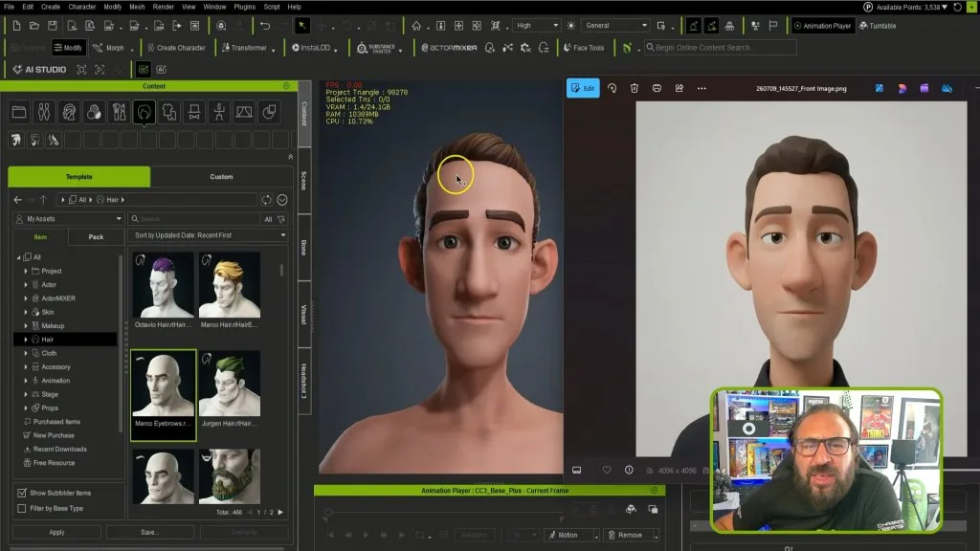Click the Free Resource tree item
Screen dimensions: 980x551
click(54, 463)
